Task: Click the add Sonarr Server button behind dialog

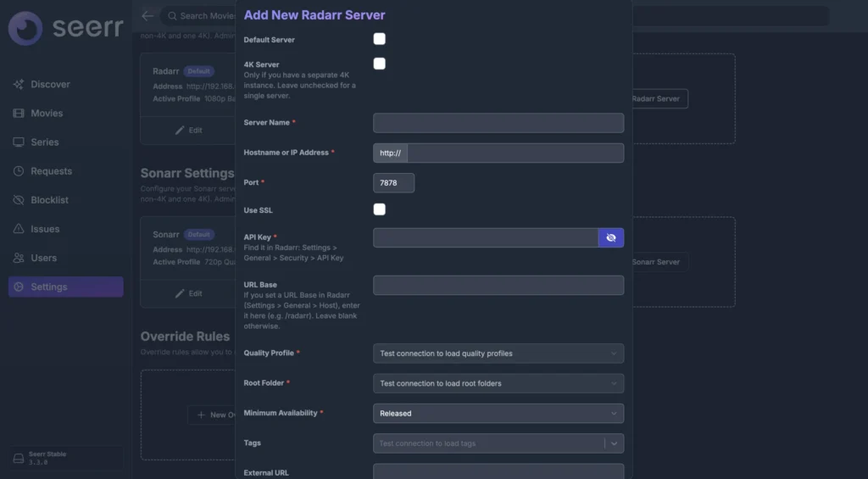Action: tap(659, 262)
